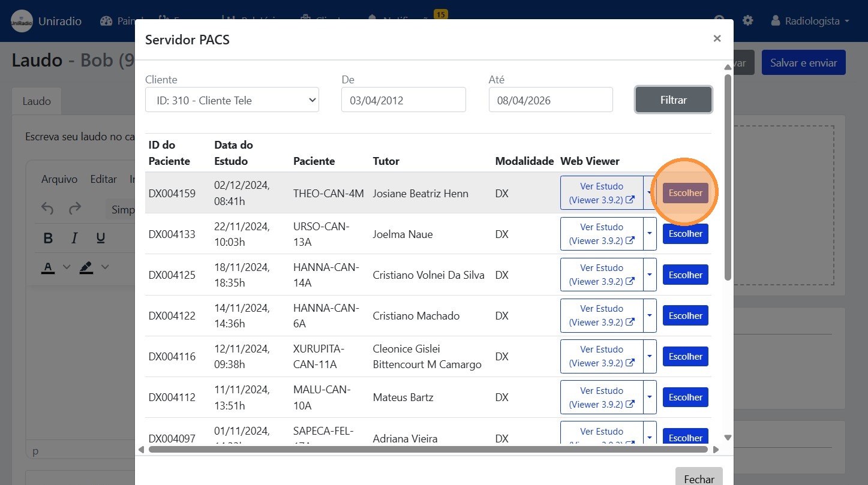Toggle italic formatting in the editor
This screenshot has width=868, height=485.
(x=74, y=239)
